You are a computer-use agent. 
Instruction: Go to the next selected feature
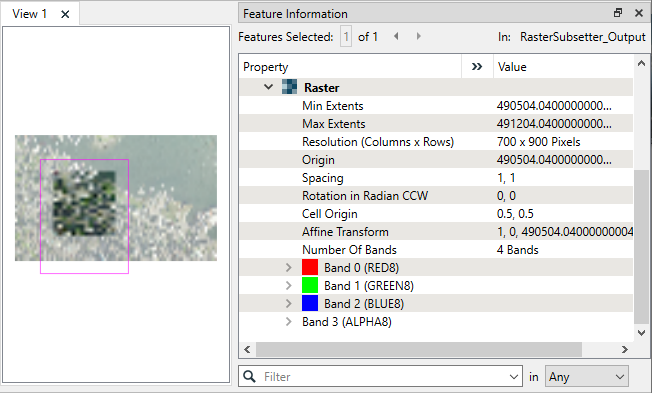(419, 36)
